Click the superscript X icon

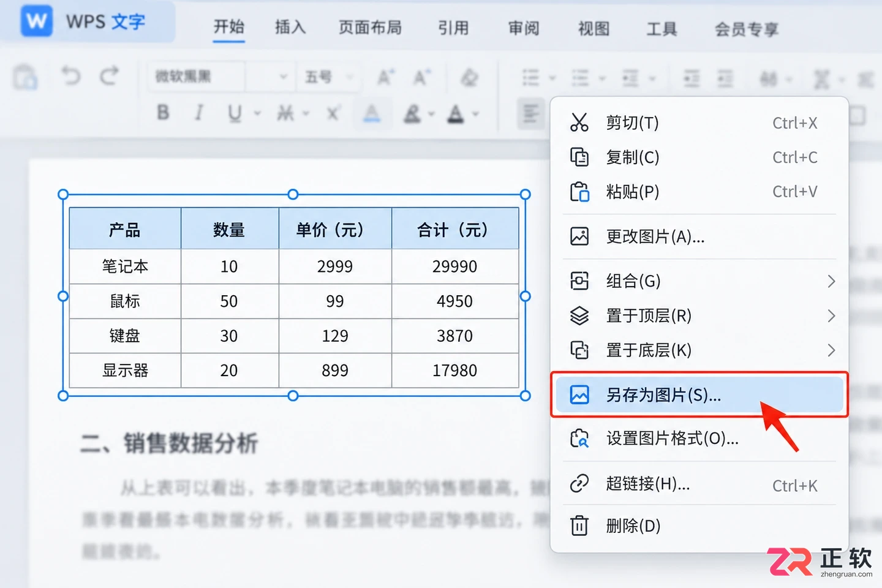[x=333, y=113]
